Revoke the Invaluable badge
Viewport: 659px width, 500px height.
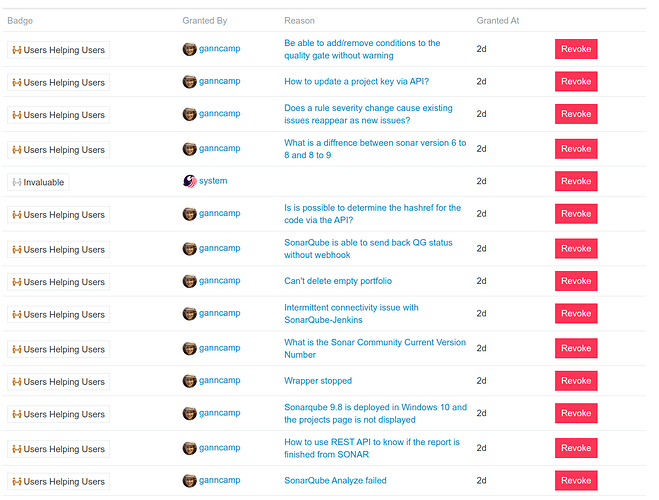[x=576, y=181]
